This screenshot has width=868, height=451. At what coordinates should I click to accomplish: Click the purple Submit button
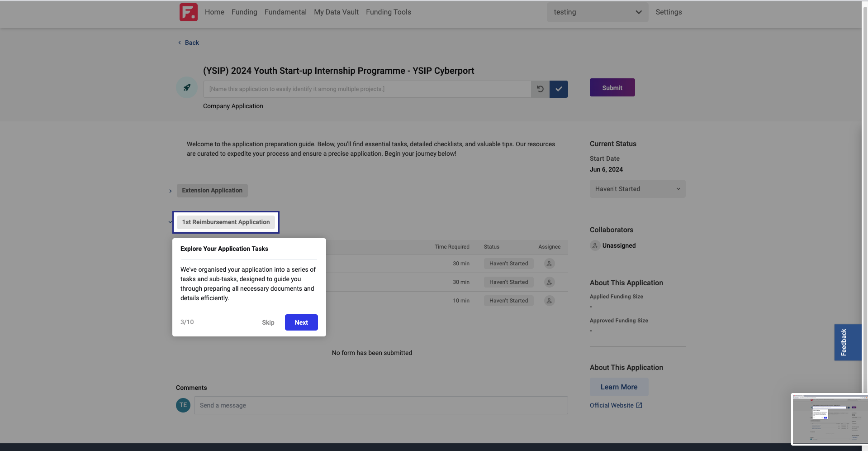pos(612,87)
